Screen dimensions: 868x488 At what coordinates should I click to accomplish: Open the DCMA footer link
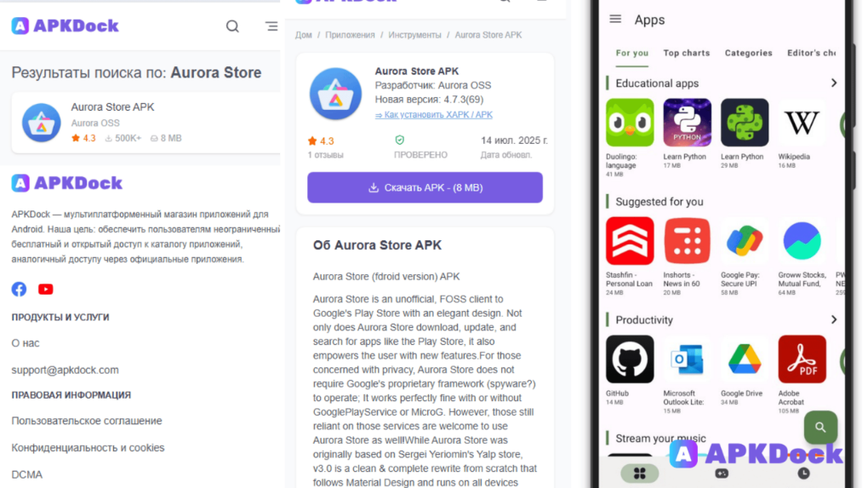click(x=26, y=474)
